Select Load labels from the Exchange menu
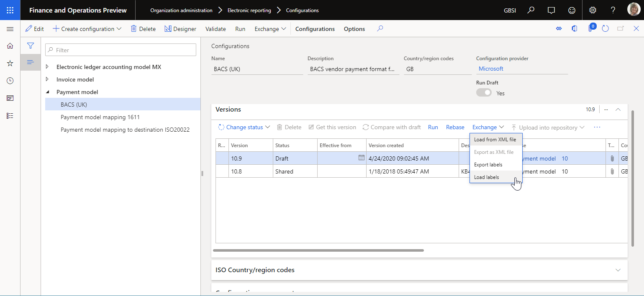 click(487, 177)
